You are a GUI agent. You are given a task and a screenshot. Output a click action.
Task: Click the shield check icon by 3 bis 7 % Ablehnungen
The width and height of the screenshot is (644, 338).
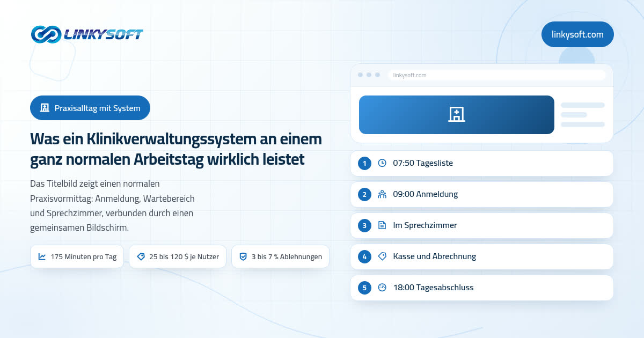(x=243, y=257)
